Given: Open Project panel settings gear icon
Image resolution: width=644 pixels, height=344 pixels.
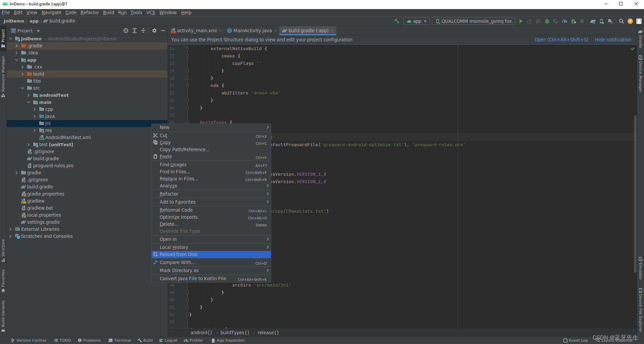Looking at the screenshot, I should pos(154,31).
